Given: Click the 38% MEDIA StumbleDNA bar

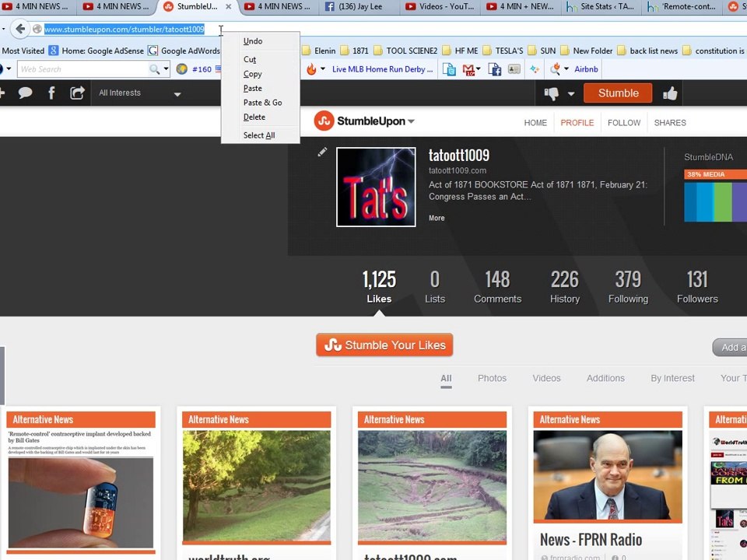Looking at the screenshot, I should [715, 174].
